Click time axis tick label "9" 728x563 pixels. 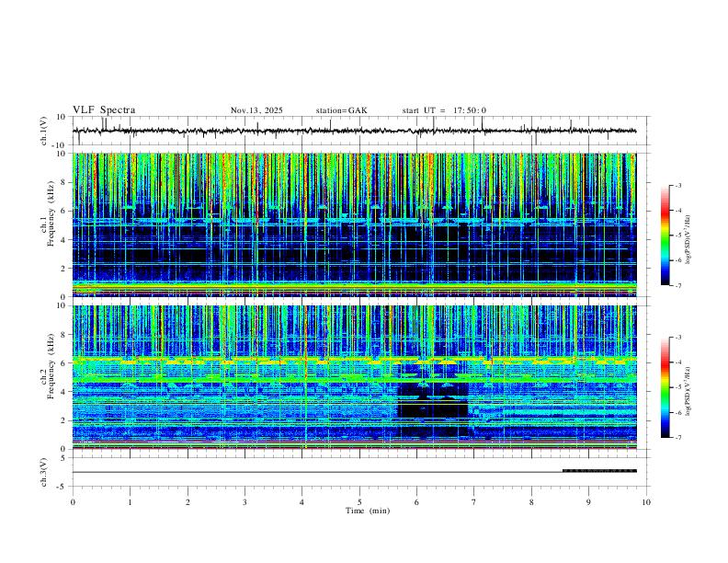[588, 502]
